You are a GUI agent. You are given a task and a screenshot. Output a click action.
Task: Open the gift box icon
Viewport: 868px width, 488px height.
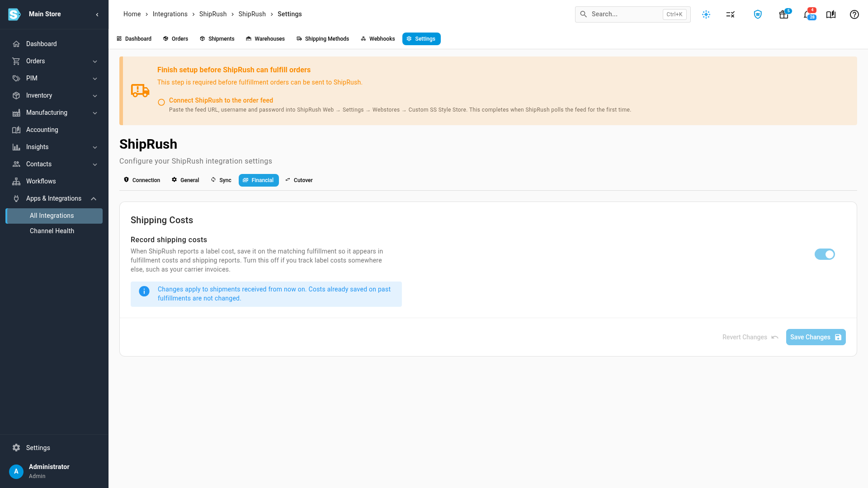tap(784, 14)
